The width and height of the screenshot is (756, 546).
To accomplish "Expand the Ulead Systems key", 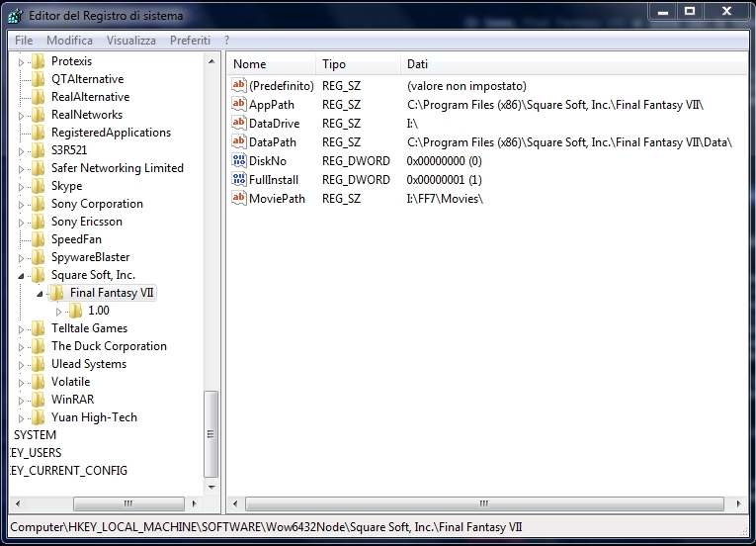I will (21, 365).
